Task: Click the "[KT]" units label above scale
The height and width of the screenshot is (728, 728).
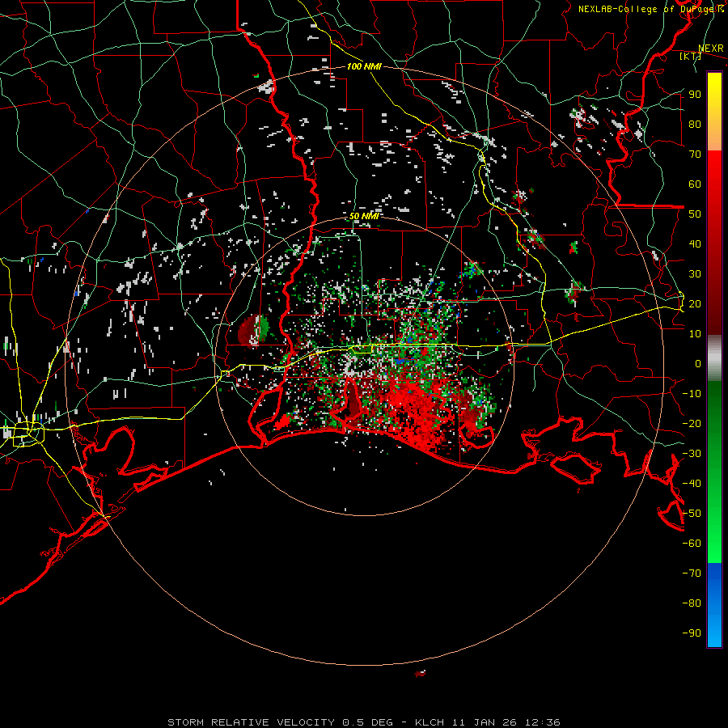Action: [x=690, y=56]
